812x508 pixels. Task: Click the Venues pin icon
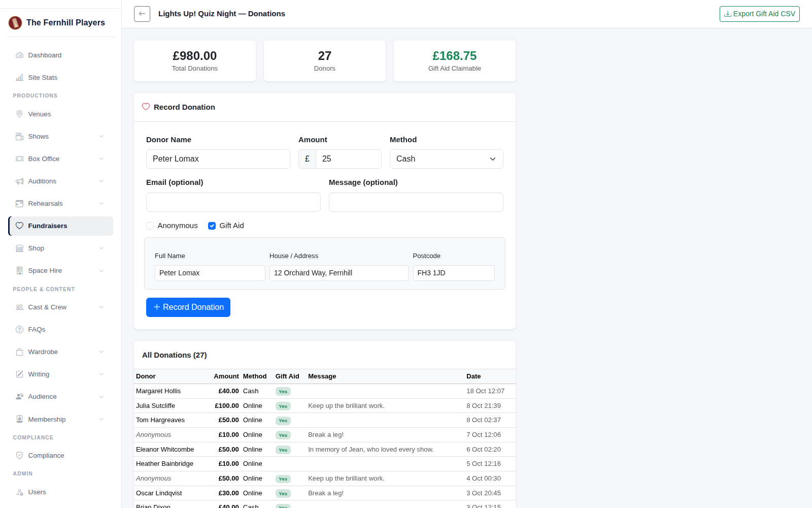(19, 114)
